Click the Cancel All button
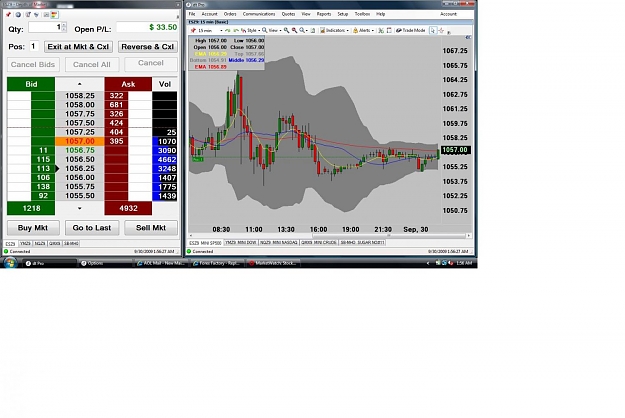The height and width of the screenshot is (418, 625). (x=92, y=65)
